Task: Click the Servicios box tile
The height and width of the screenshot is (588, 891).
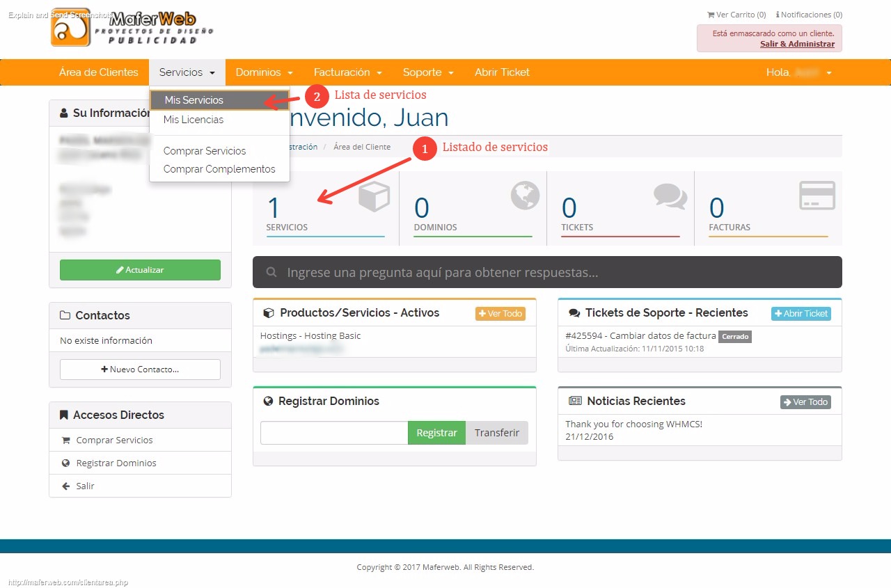Action: click(x=325, y=209)
